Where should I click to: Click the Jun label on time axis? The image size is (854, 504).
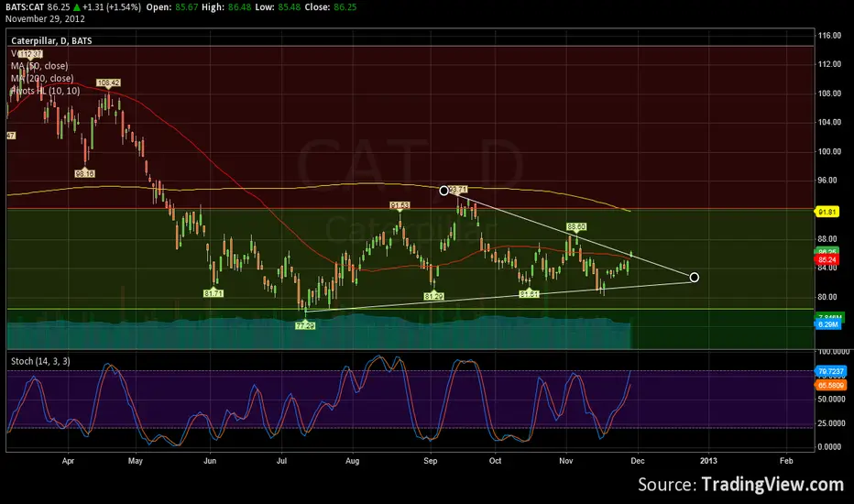click(210, 461)
